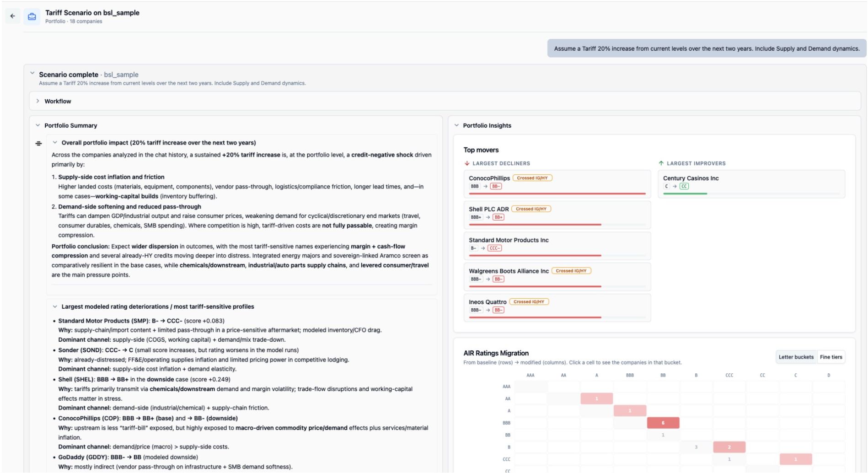Open the Ineos Quattro decliner card

coord(557,307)
